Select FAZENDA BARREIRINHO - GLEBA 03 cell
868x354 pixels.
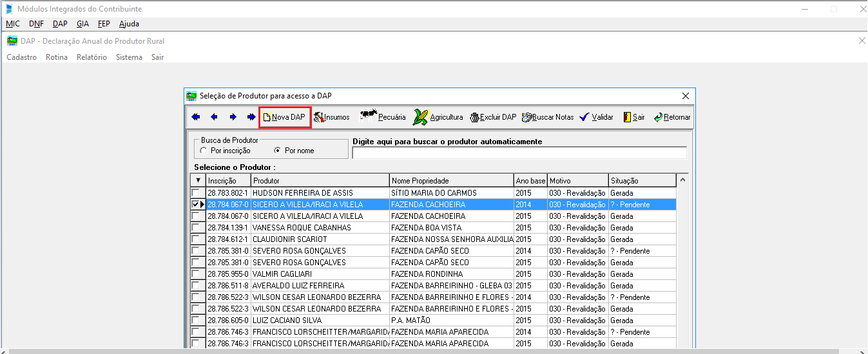(451, 286)
